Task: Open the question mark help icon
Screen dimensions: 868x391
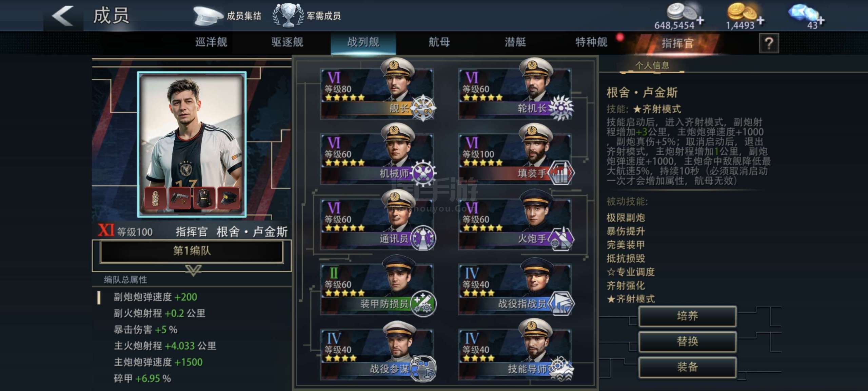Action: (769, 43)
